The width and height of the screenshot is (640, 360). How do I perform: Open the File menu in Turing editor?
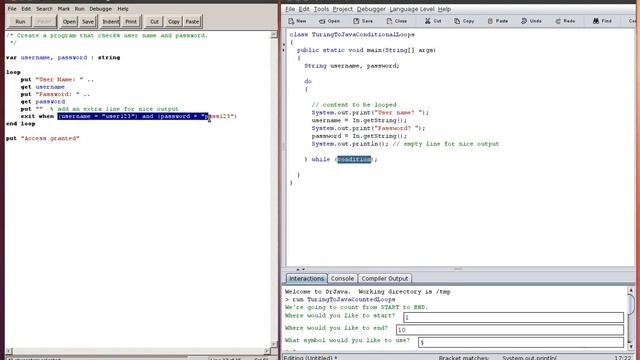click(x=12, y=9)
